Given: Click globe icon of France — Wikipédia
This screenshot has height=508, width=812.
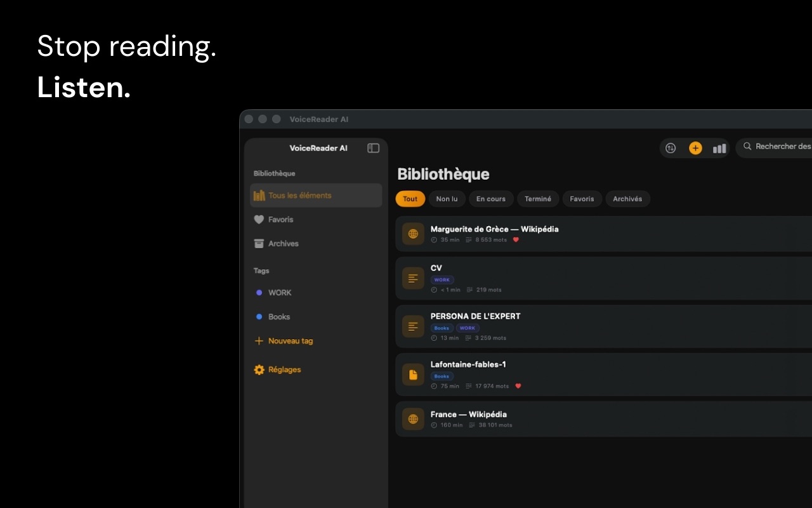Looking at the screenshot, I should coord(413,419).
